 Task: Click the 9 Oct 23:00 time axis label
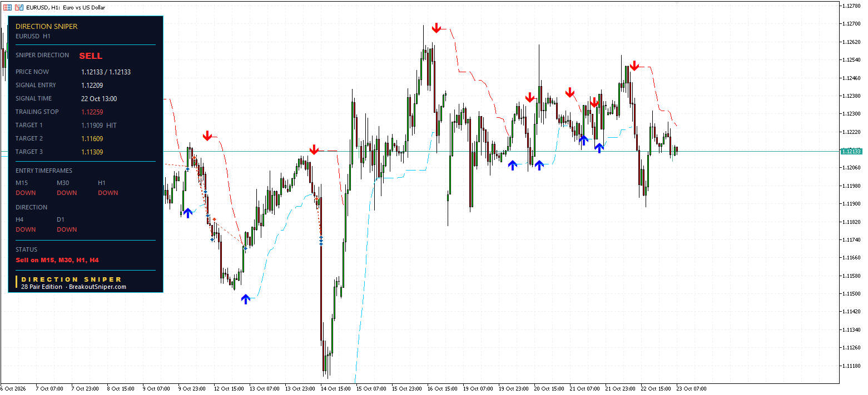pyautogui.click(x=193, y=389)
